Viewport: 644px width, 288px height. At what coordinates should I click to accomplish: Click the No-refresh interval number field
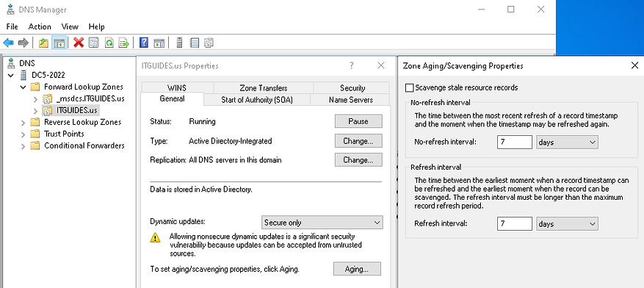pyautogui.click(x=515, y=142)
